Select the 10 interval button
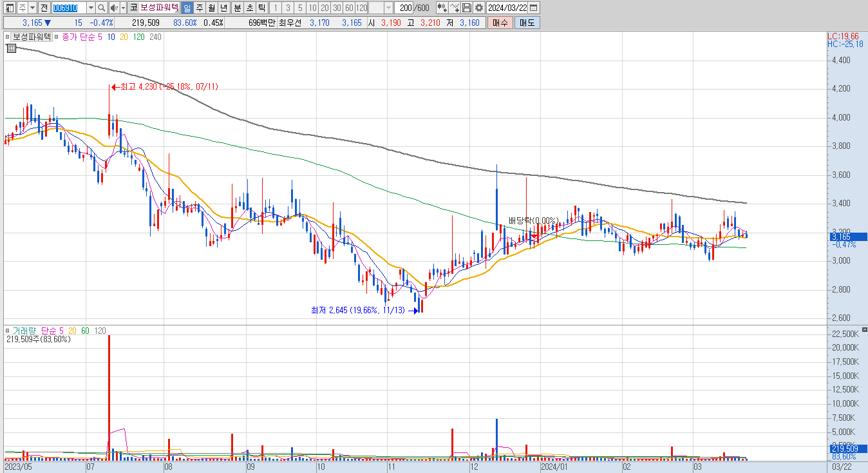 point(312,8)
